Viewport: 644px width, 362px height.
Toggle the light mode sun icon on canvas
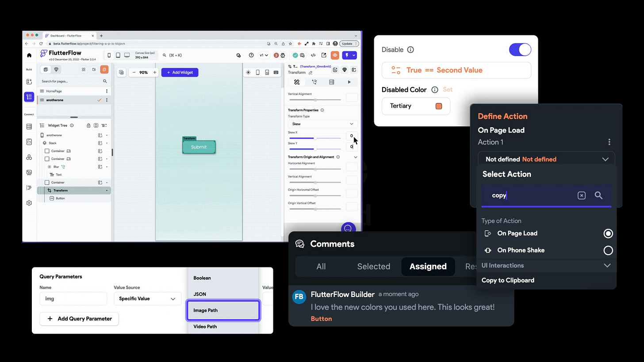pyautogui.click(x=248, y=72)
